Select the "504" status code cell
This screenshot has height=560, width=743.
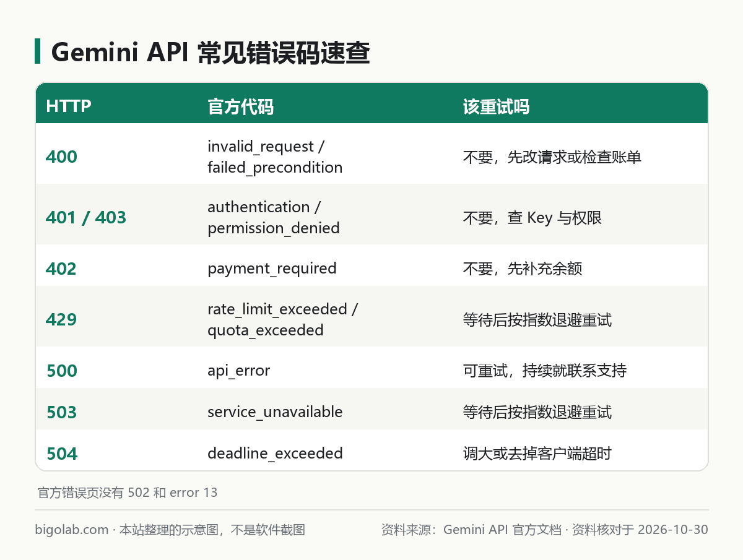pyautogui.click(x=62, y=454)
